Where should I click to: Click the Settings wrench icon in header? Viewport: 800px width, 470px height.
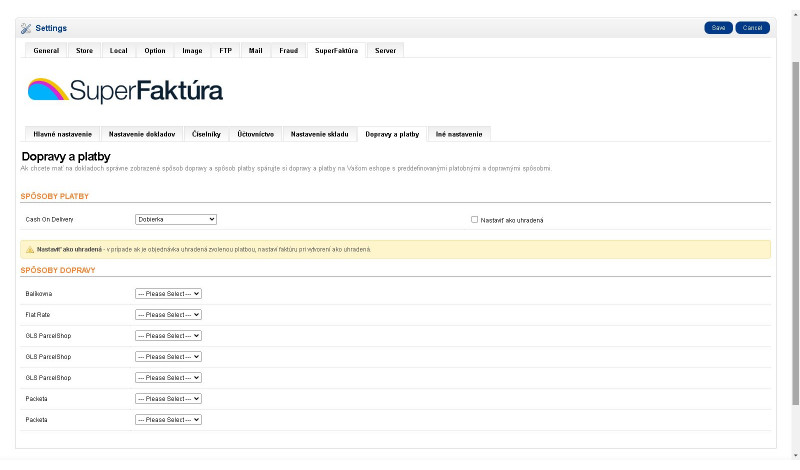pos(26,29)
